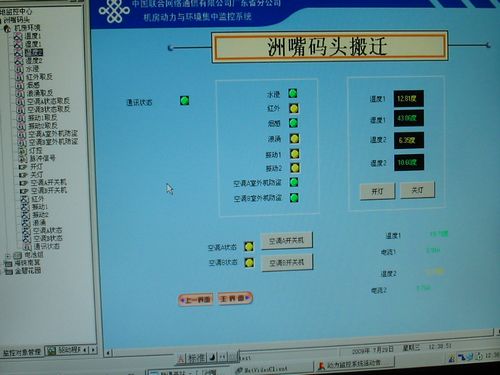Select 红外取反 in the tree

[39, 77]
